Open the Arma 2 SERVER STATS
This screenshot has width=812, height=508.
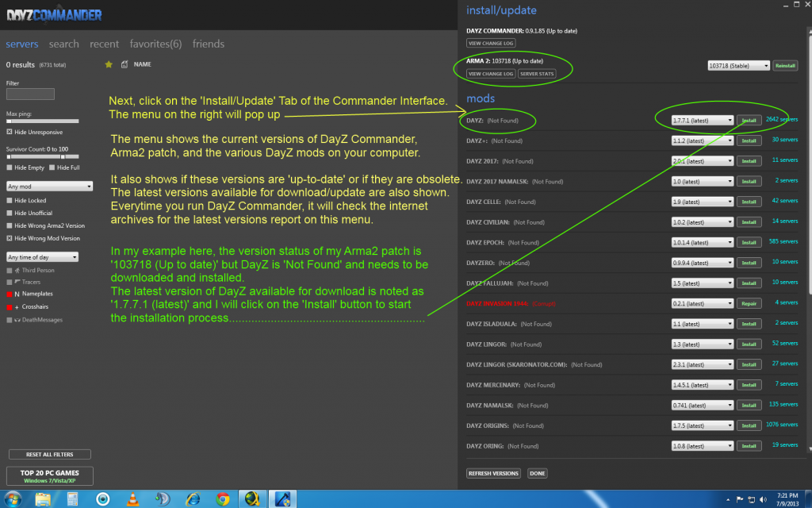(537, 74)
